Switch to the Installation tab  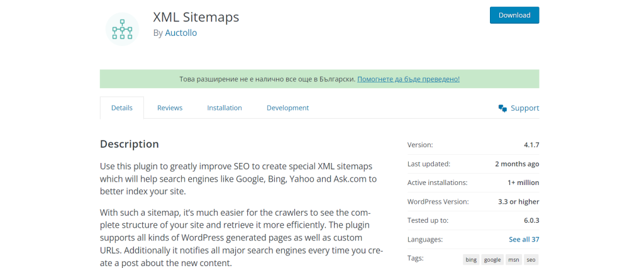[225, 108]
